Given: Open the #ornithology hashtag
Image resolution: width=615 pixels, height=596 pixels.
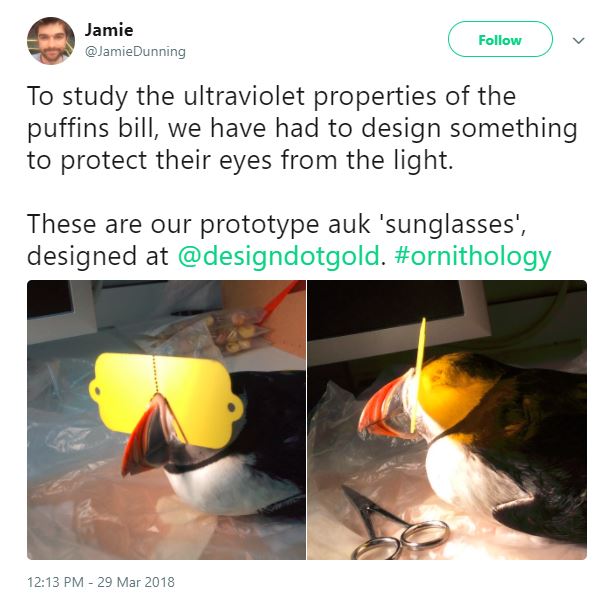Looking at the screenshot, I should 473,256.
